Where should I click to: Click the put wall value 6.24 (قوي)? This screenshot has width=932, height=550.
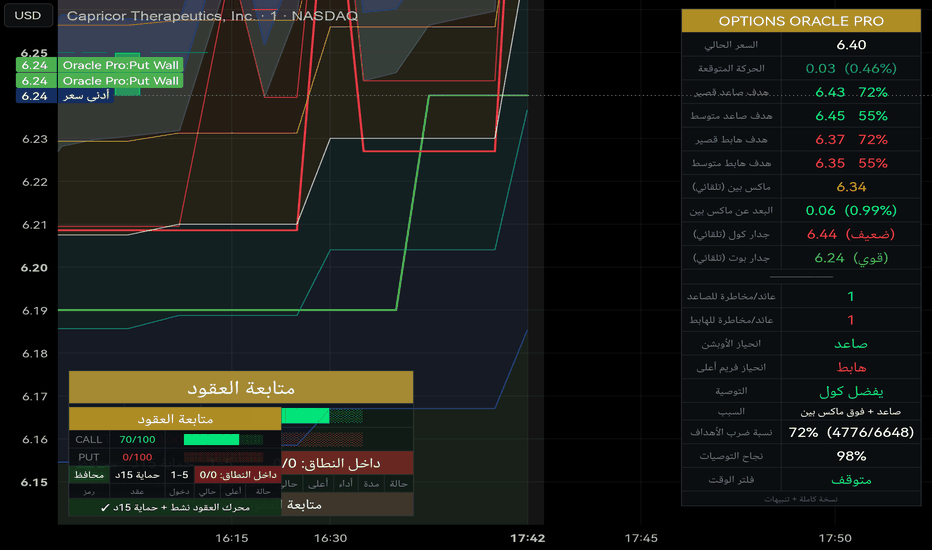click(x=851, y=258)
